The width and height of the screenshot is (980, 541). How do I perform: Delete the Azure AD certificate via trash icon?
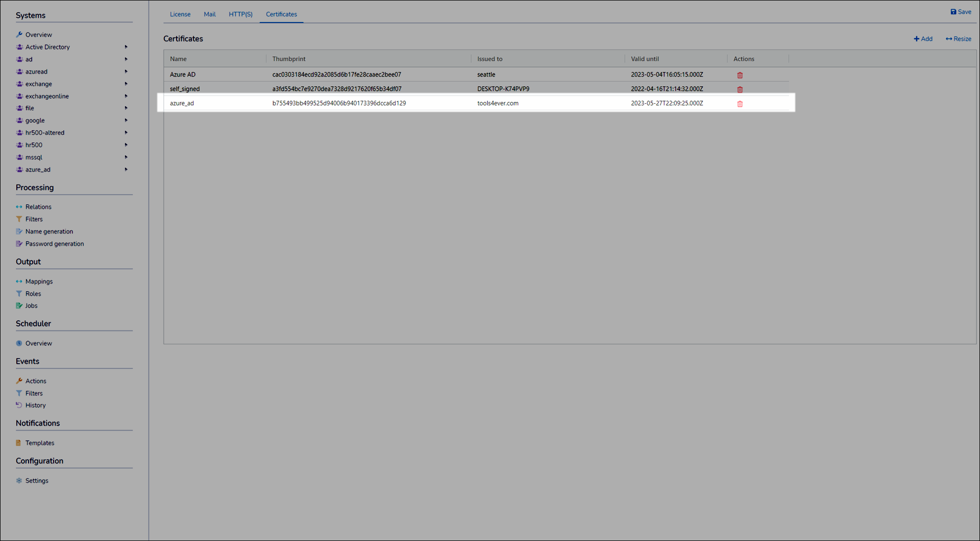pyautogui.click(x=740, y=75)
